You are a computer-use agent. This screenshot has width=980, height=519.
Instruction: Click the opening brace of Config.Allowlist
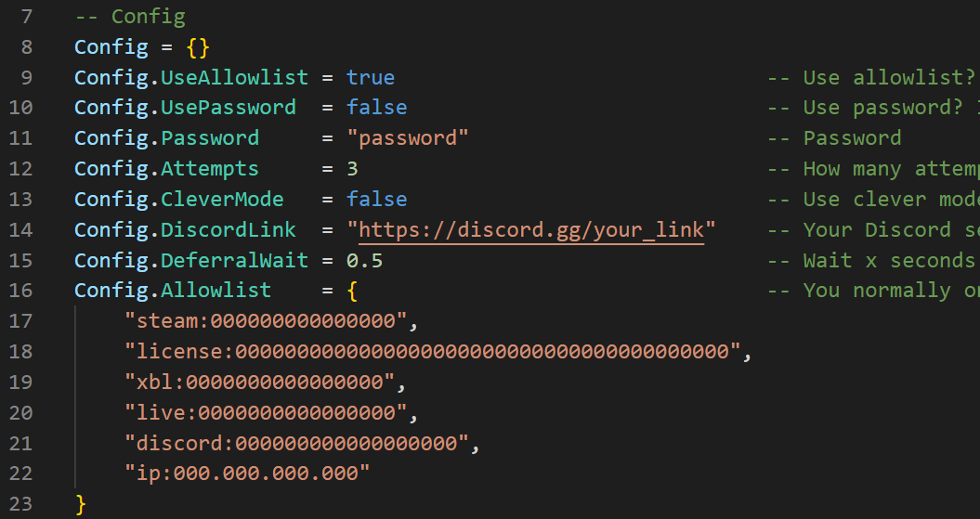click(352, 291)
